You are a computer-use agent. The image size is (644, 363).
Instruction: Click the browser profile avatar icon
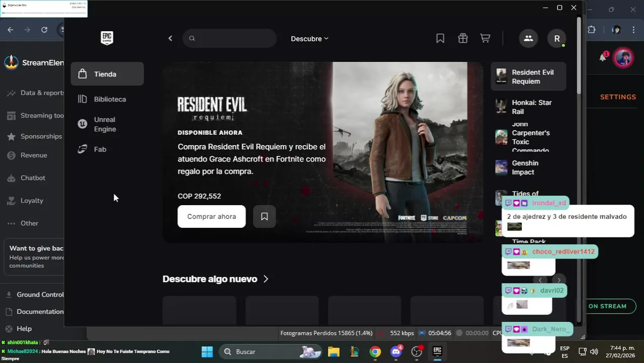pyautogui.click(x=616, y=30)
